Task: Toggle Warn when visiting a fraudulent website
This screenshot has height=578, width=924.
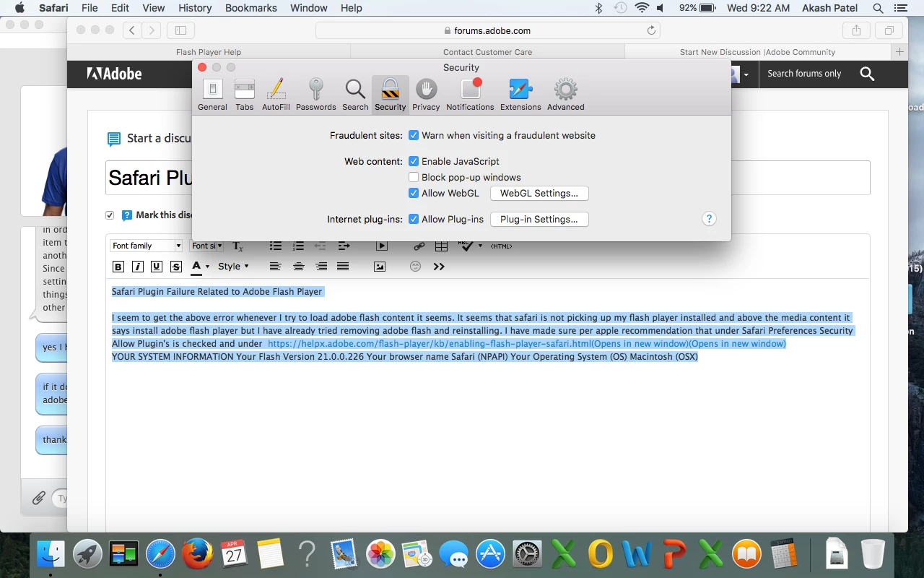Action: 414,135
